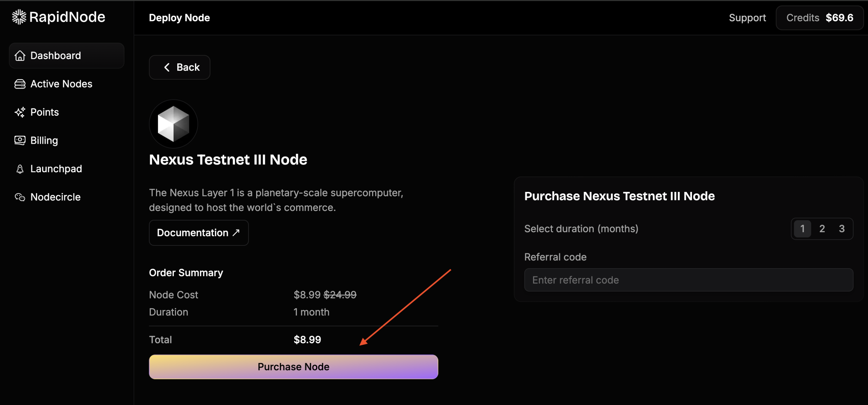Open the Support link in header
This screenshot has width=868, height=405.
pyautogui.click(x=747, y=18)
